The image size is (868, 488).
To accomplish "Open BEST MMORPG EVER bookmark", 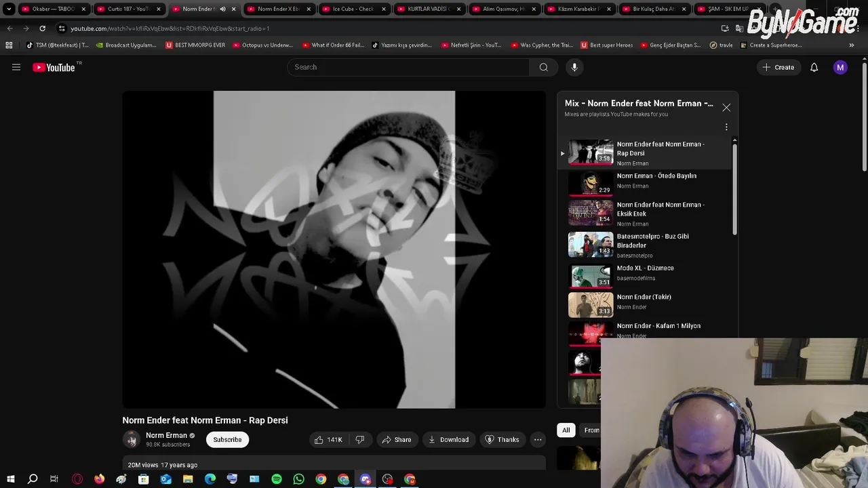I will tap(195, 45).
